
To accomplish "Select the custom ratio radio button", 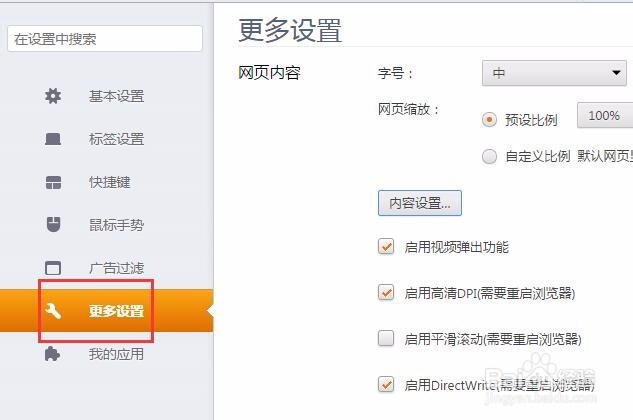I will point(489,156).
